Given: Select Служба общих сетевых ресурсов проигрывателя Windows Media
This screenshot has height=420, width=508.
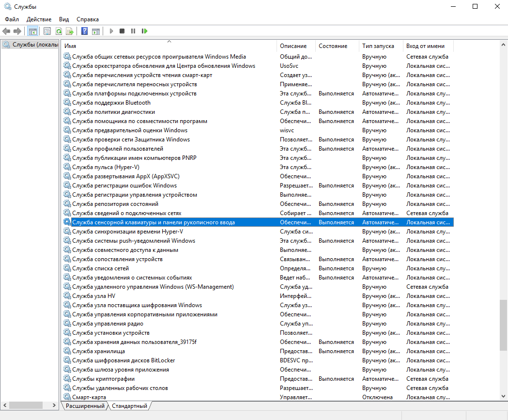Looking at the screenshot, I should click(x=258, y=56).
